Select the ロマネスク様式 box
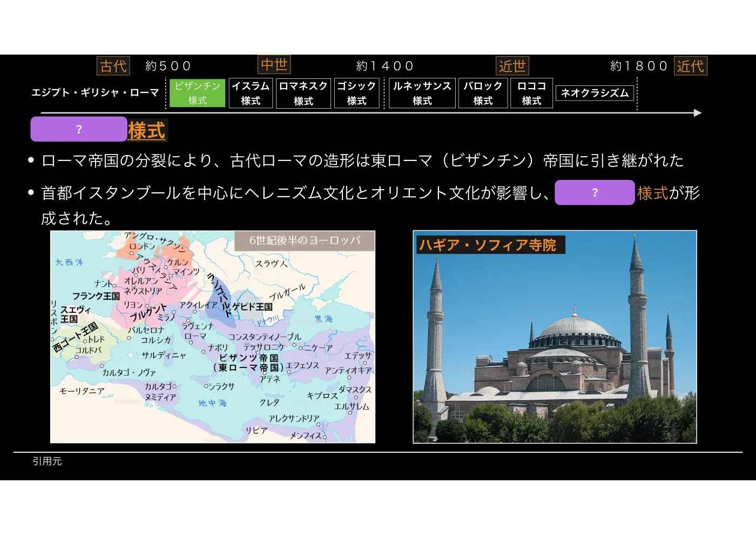The width and height of the screenshot is (756, 535). pos(303,93)
